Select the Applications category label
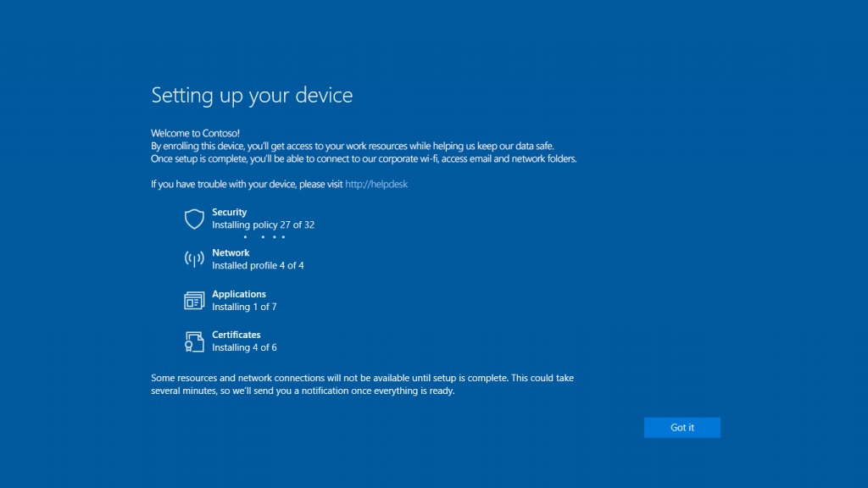The width and height of the screenshot is (868, 488). [239, 294]
